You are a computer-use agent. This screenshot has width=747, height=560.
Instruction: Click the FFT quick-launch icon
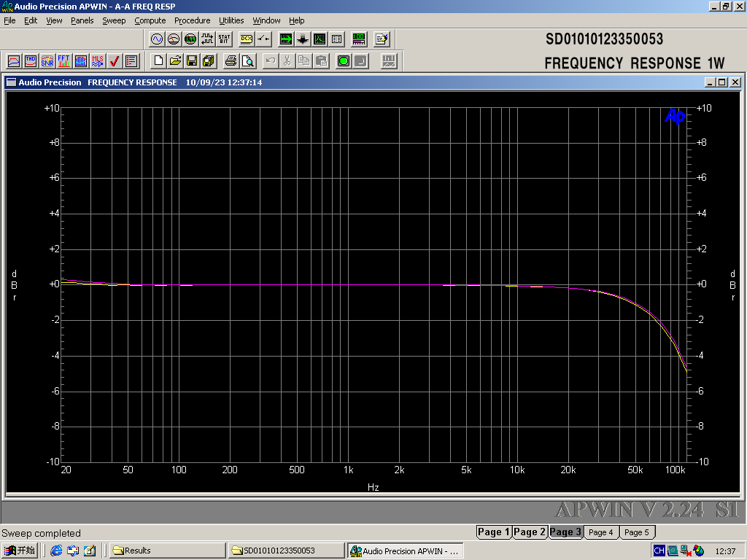(64, 61)
